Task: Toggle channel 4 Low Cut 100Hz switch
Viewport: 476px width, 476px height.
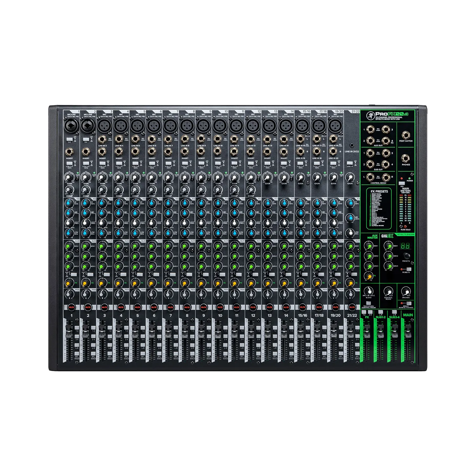Action: (x=118, y=163)
